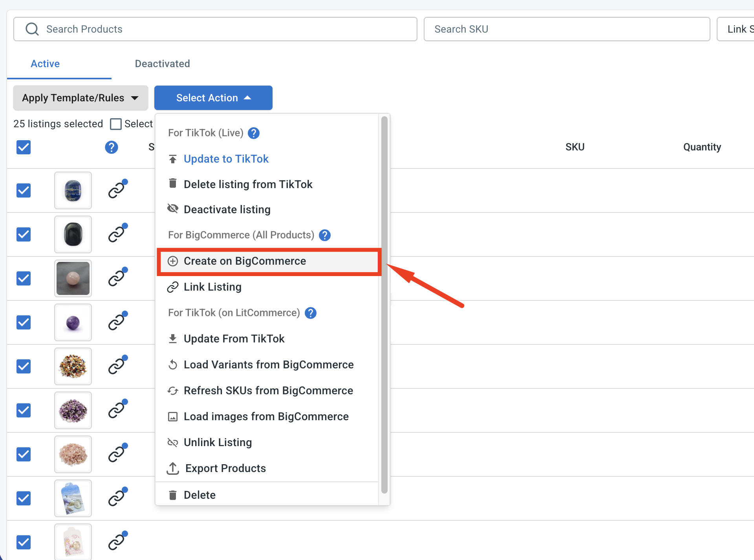
Task: Check the Select box beside listings selected
Action: tap(116, 124)
